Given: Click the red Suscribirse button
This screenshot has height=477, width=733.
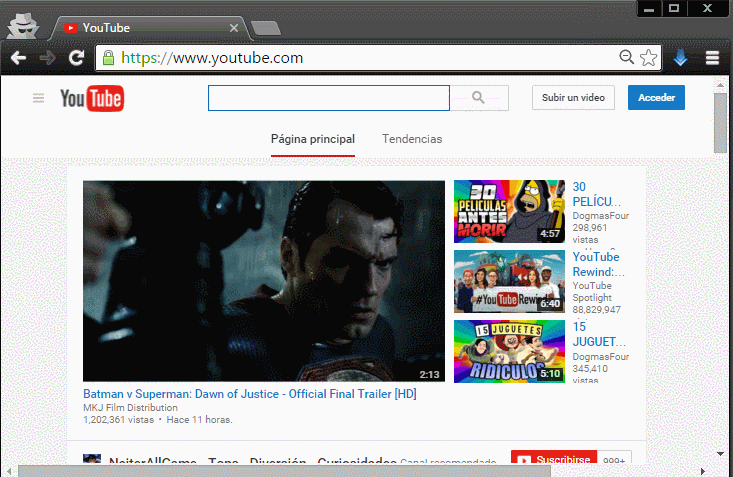Looking at the screenshot, I should point(554,457).
